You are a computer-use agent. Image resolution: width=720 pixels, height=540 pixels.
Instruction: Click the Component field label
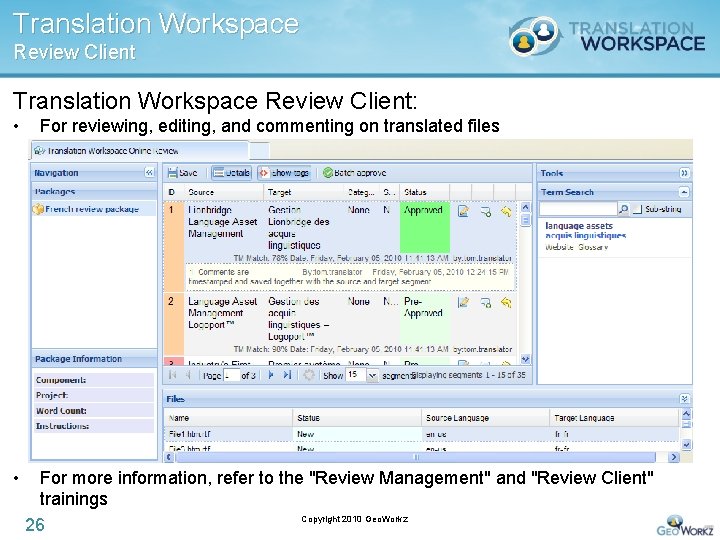click(61, 380)
